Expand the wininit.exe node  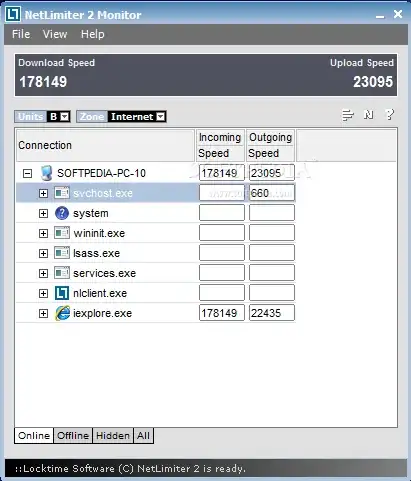tap(43, 233)
